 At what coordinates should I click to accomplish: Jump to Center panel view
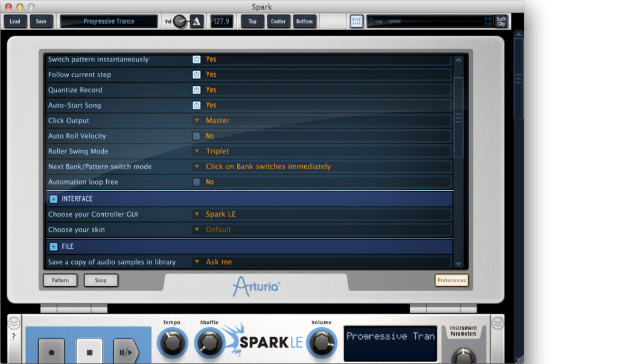[x=278, y=21]
